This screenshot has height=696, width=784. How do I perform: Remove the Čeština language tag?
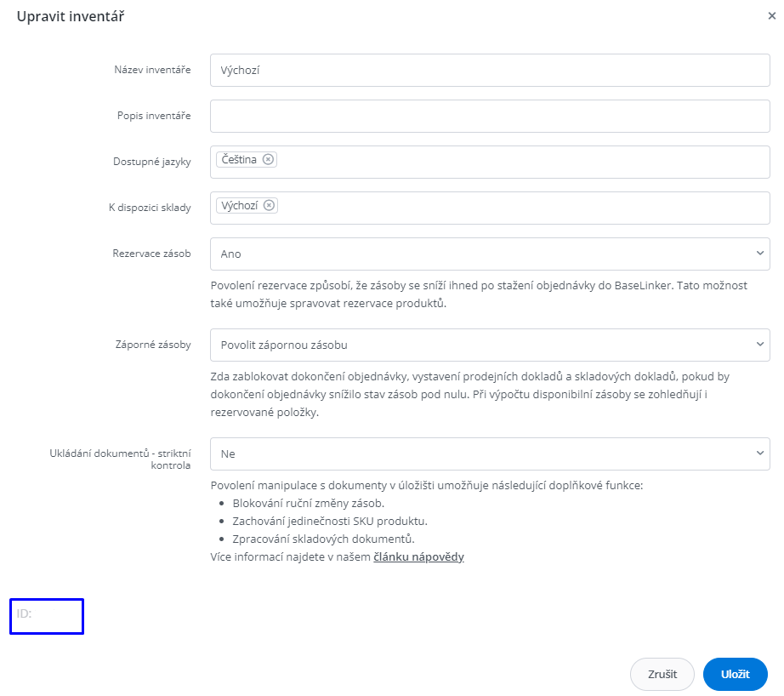pos(268,160)
